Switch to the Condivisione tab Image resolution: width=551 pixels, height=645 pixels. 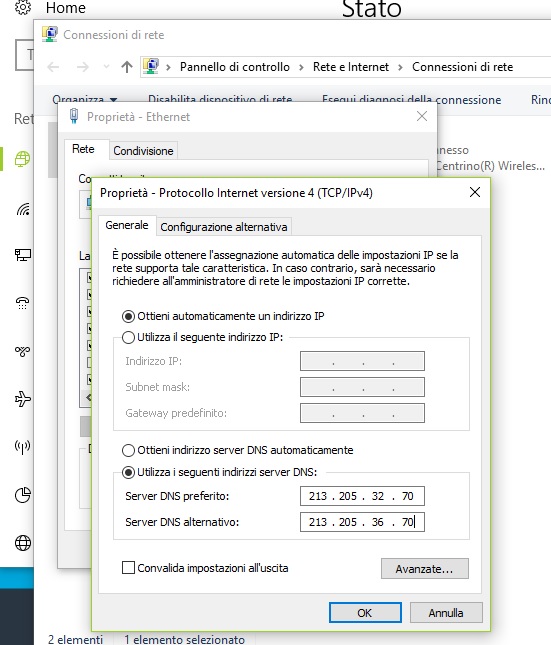click(143, 151)
